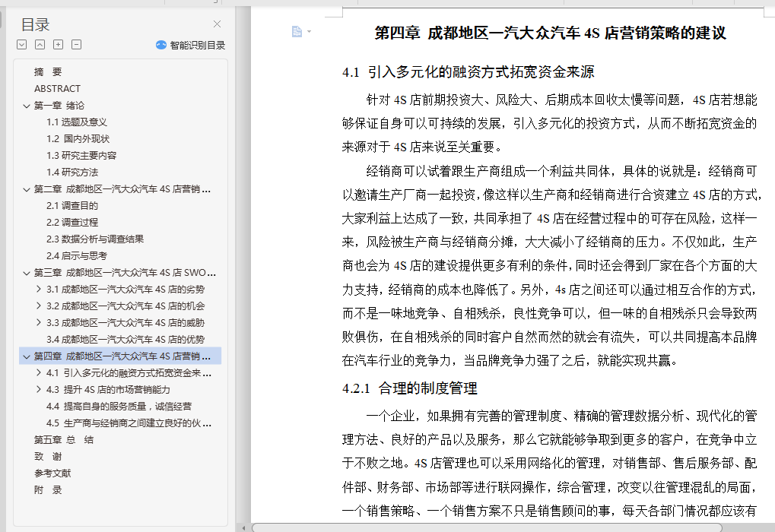Open 1.4 研究方法 entry

click(x=72, y=173)
